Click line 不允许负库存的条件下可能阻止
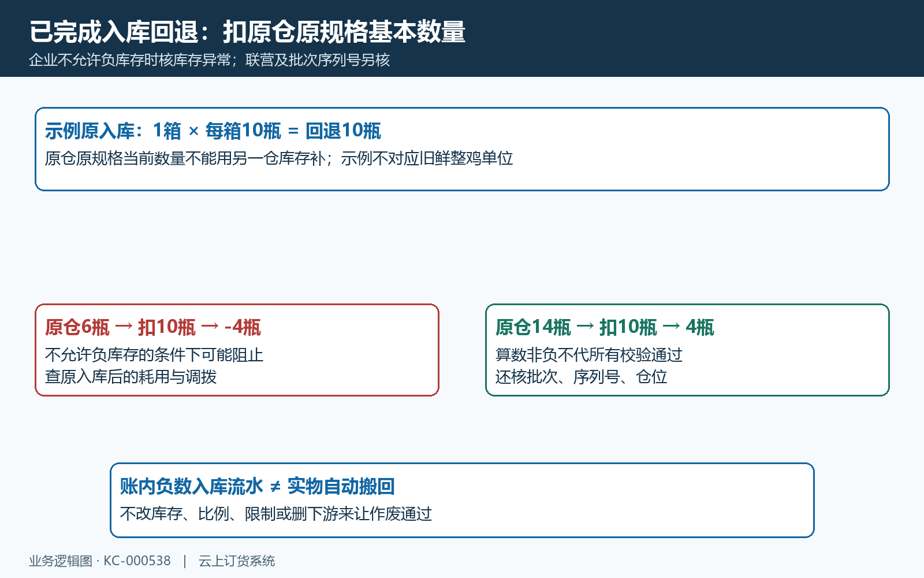Image resolution: width=924 pixels, height=578 pixels. pos(154,355)
